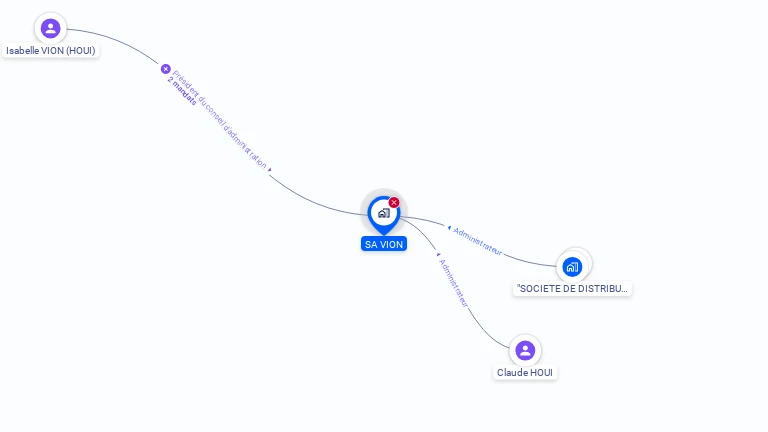Click the curved line entering Claude HOUI's node
Screen dimensions: 768x432
(485, 332)
